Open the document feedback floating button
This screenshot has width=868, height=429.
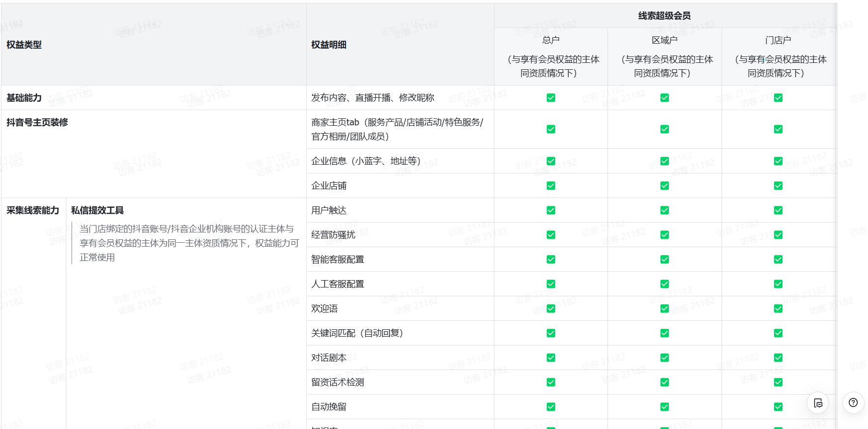[x=817, y=403]
